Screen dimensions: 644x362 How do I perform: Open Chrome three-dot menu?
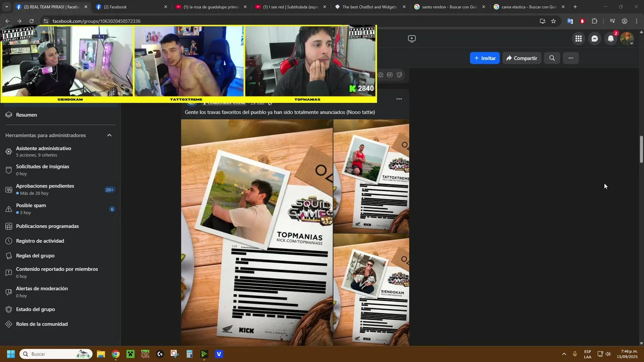click(x=636, y=21)
